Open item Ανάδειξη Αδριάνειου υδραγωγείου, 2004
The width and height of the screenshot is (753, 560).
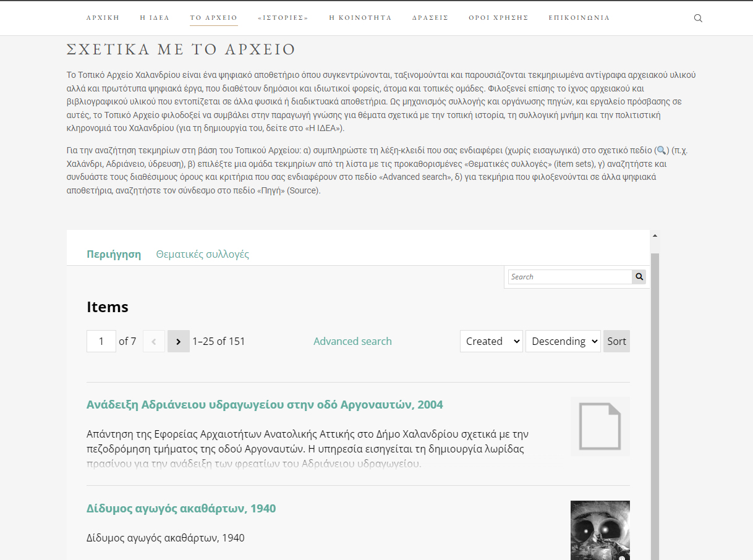click(264, 404)
